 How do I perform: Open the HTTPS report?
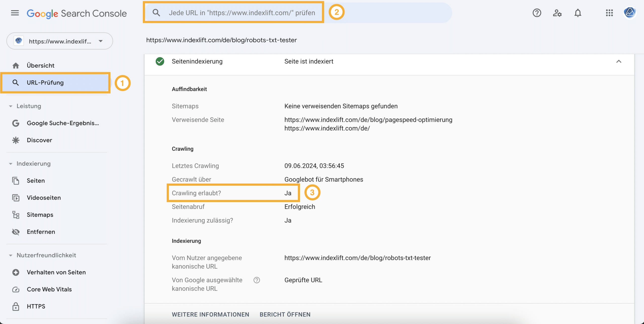pyautogui.click(x=36, y=306)
